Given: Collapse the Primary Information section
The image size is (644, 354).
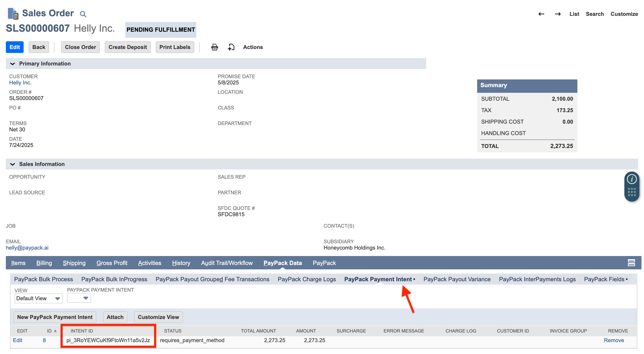Looking at the screenshot, I should [x=13, y=64].
